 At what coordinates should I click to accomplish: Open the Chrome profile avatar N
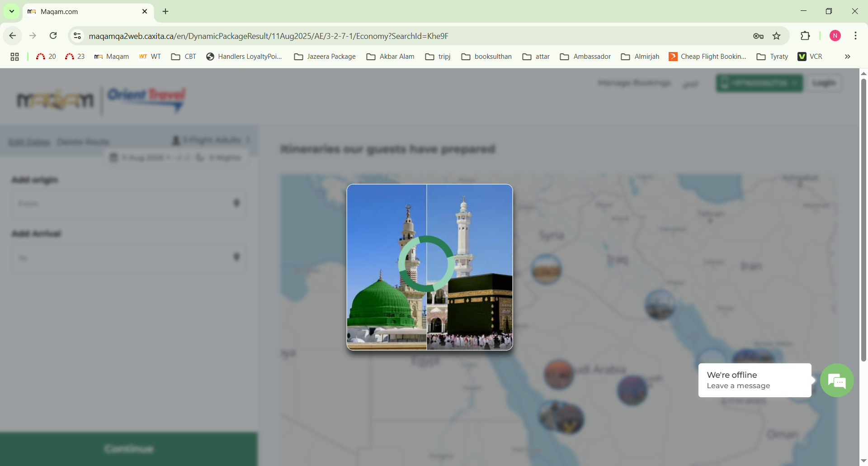click(835, 36)
